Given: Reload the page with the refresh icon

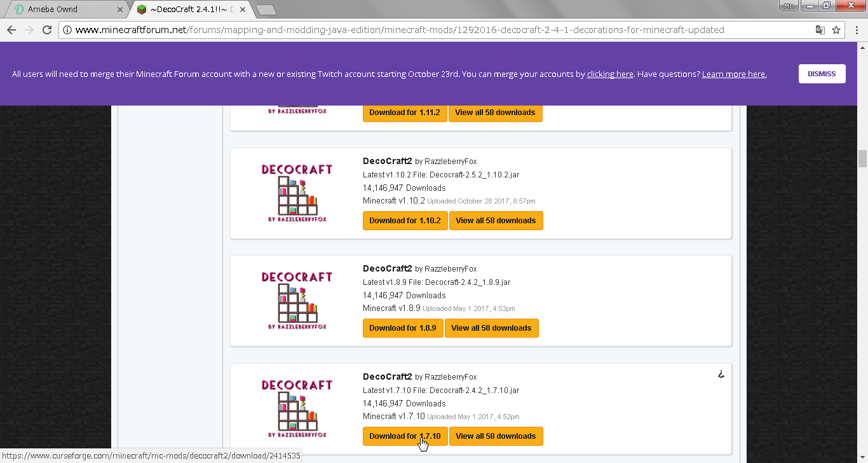Looking at the screenshot, I should (47, 30).
